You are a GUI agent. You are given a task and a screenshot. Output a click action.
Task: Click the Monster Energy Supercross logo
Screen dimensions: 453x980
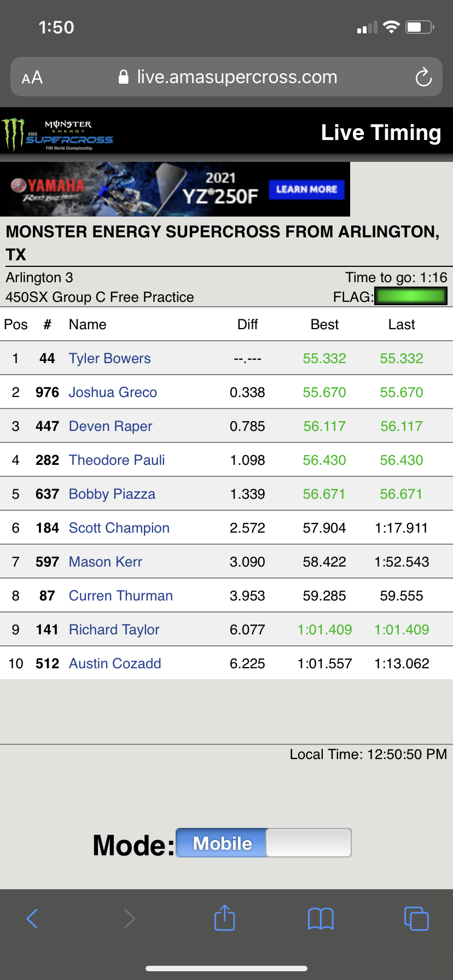(57, 132)
